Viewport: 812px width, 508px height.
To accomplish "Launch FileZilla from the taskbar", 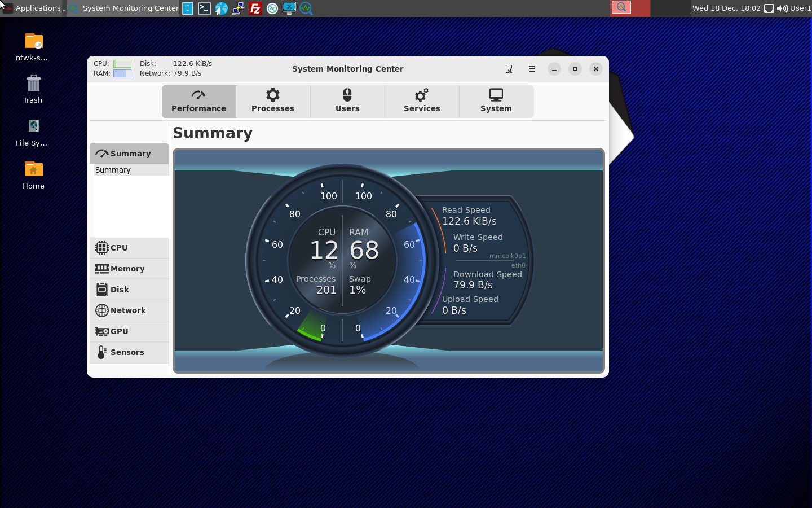I will tap(255, 8).
